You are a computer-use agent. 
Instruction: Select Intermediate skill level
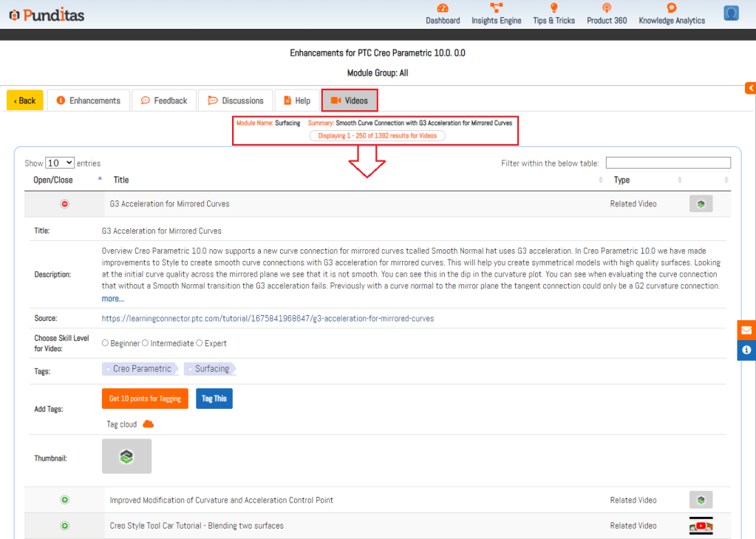click(145, 343)
